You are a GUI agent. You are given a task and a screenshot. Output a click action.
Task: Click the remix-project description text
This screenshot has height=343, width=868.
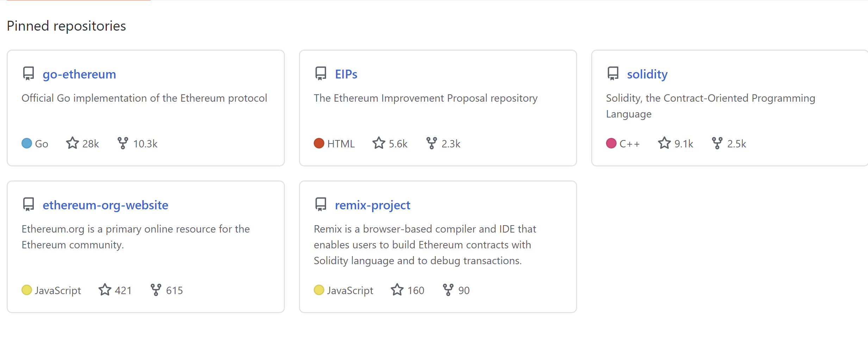pyautogui.click(x=425, y=245)
